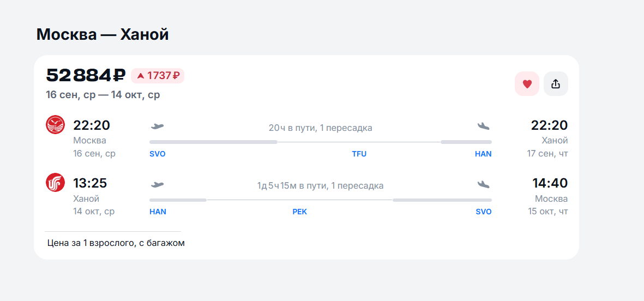
Task: Click the outbound takeoff plane icon
Action: (157, 126)
